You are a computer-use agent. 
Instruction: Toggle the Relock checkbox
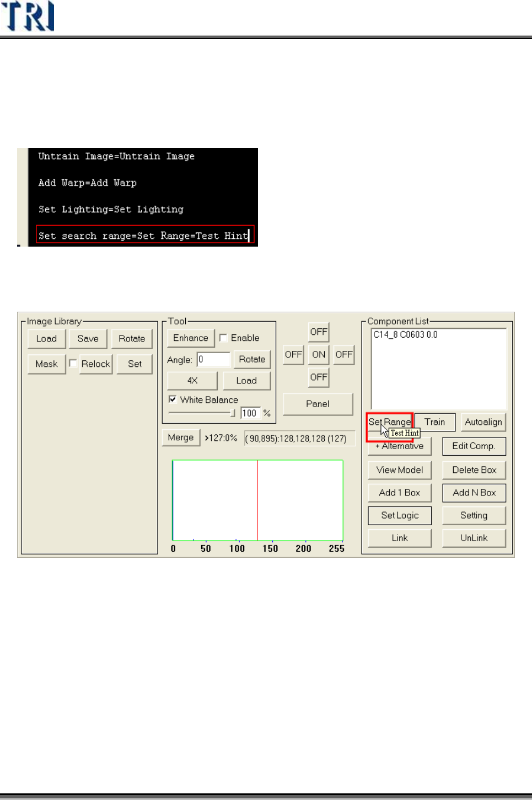point(73,364)
